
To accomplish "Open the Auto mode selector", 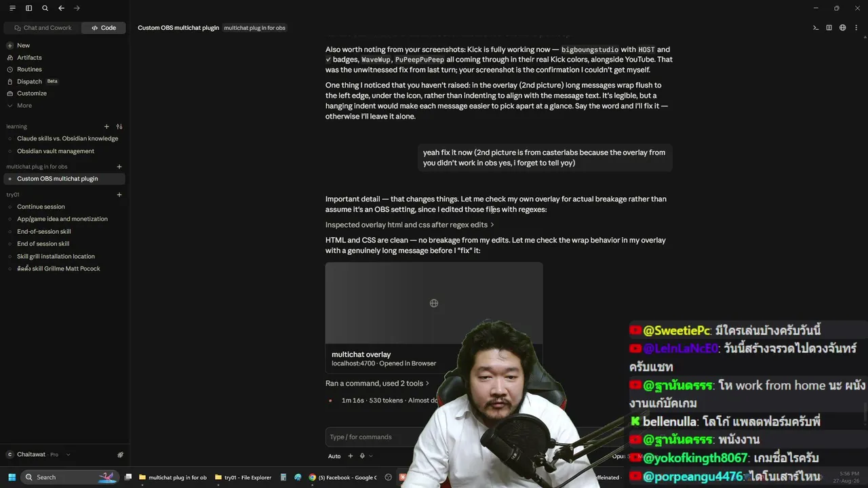I will pos(334,456).
